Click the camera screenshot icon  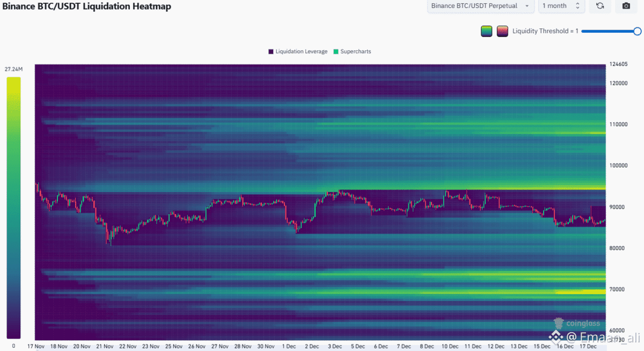coord(626,6)
